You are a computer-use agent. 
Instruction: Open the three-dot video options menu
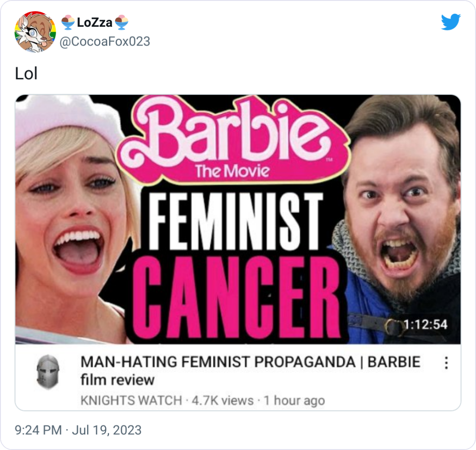446,363
